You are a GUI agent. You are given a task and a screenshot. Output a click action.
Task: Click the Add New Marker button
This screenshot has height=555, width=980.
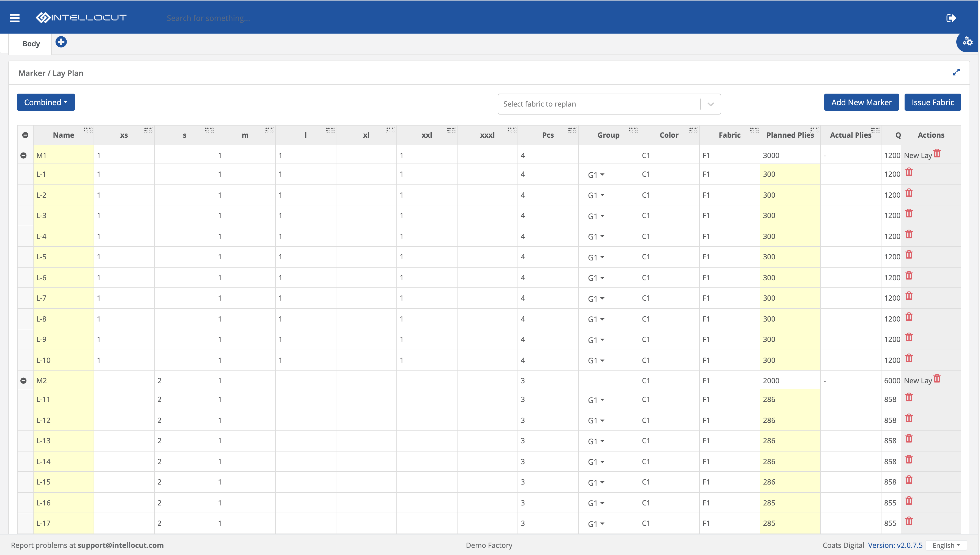861,102
